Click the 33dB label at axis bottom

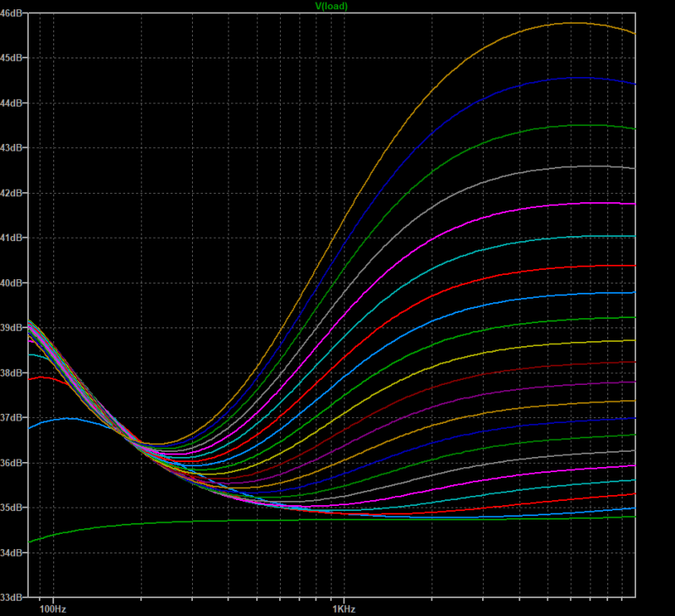pos(14,597)
